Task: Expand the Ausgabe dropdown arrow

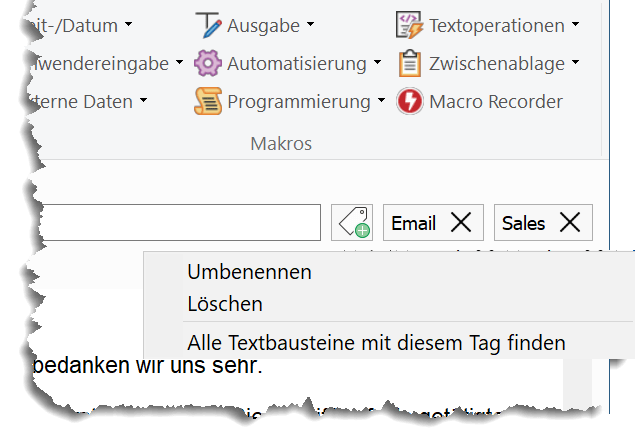Action: pos(310,24)
